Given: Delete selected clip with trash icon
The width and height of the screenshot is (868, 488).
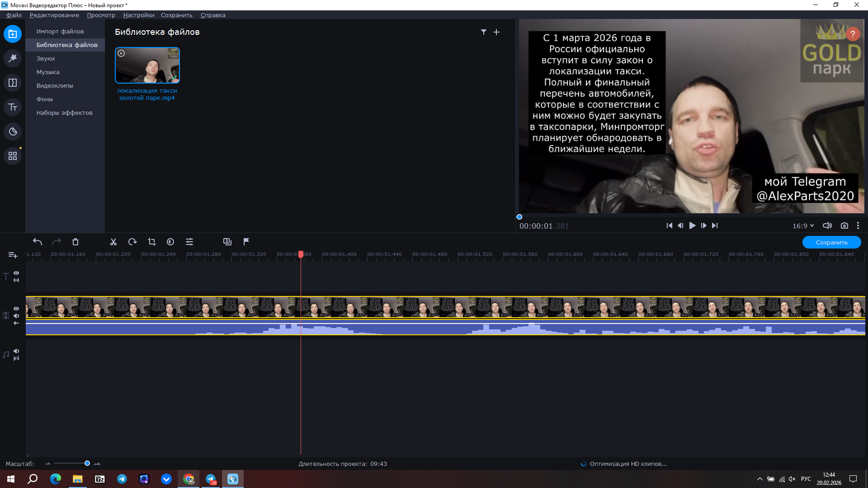Looking at the screenshot, I should (75, 242).
